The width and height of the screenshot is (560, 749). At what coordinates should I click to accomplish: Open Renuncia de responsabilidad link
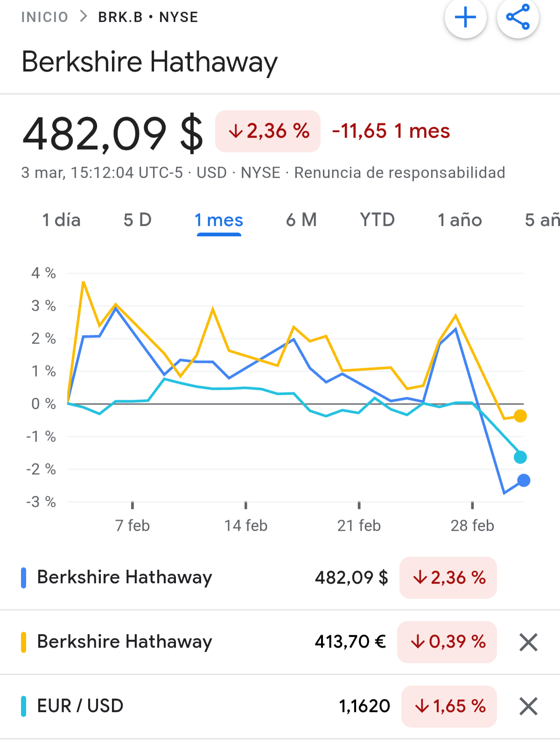pyautogui.click(x=399, y=173)
